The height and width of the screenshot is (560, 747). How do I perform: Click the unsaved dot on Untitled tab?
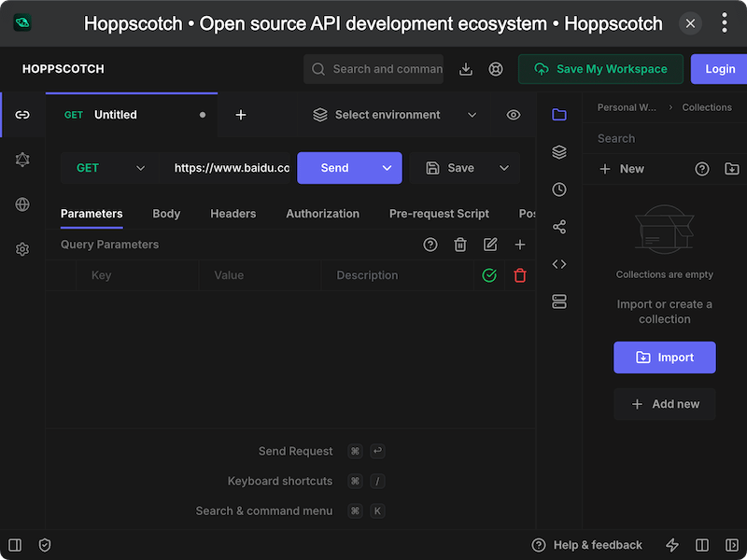click(203, 115)
